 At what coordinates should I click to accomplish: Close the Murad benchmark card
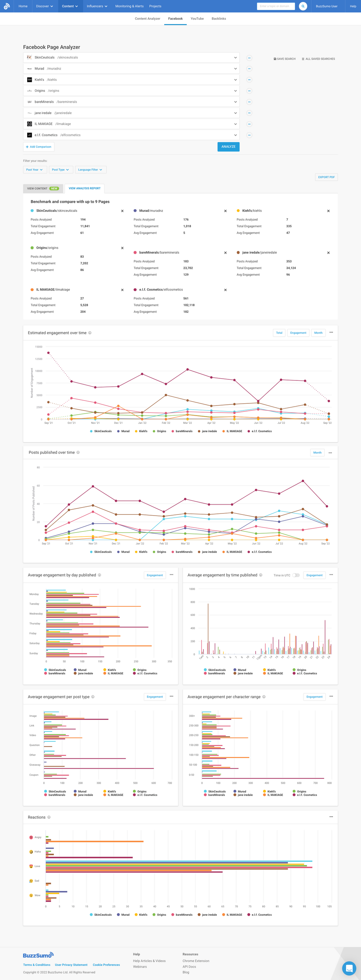pos(225,211)
